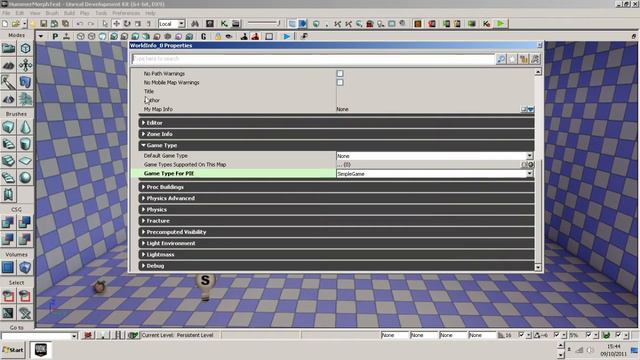Click the viewport lock padlock icon
Screen dimensions: 640x360
(218, 36)
